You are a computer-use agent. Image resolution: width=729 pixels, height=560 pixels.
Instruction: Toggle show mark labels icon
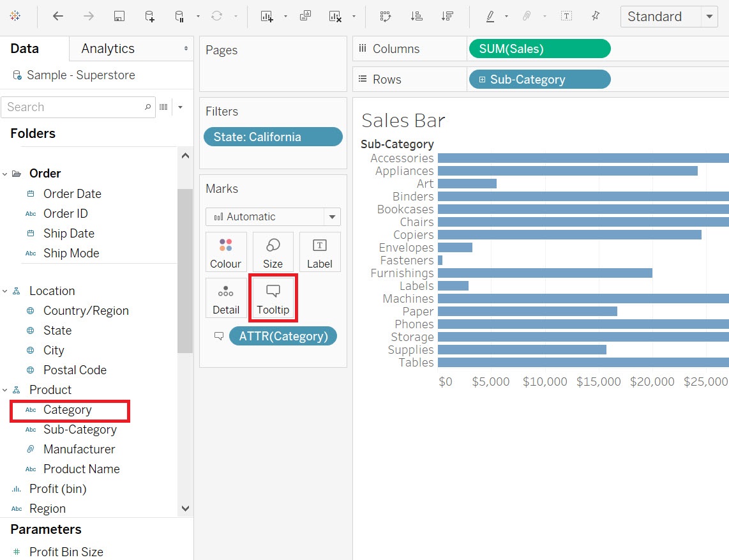(566, 16)
